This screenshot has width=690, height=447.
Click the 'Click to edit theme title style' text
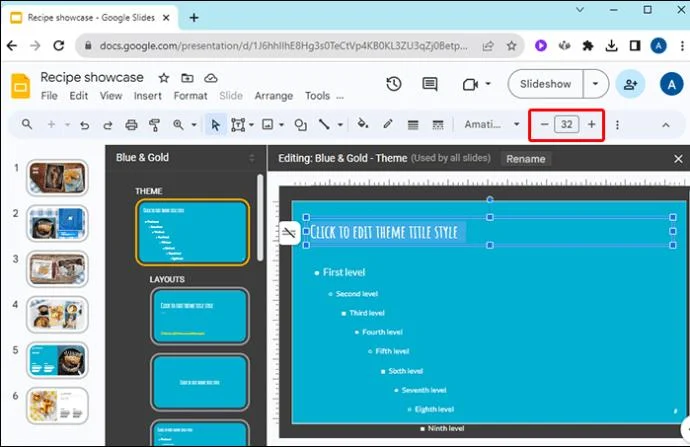coord(384,232)
